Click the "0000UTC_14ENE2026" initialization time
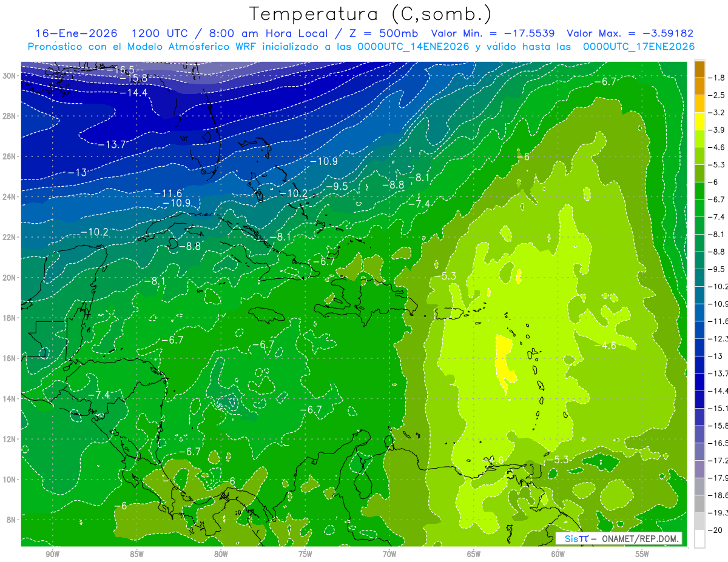 [413, 46]
